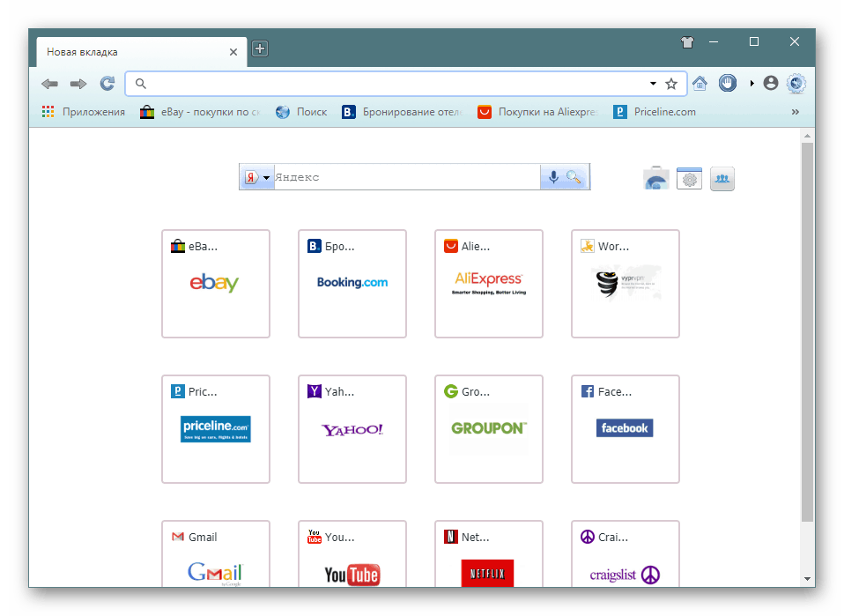Image resolution: width=844 pixels, height=616 pixels.
Task: Open the AliExpress speed dial tile
Action: click(x=489, y=284)
